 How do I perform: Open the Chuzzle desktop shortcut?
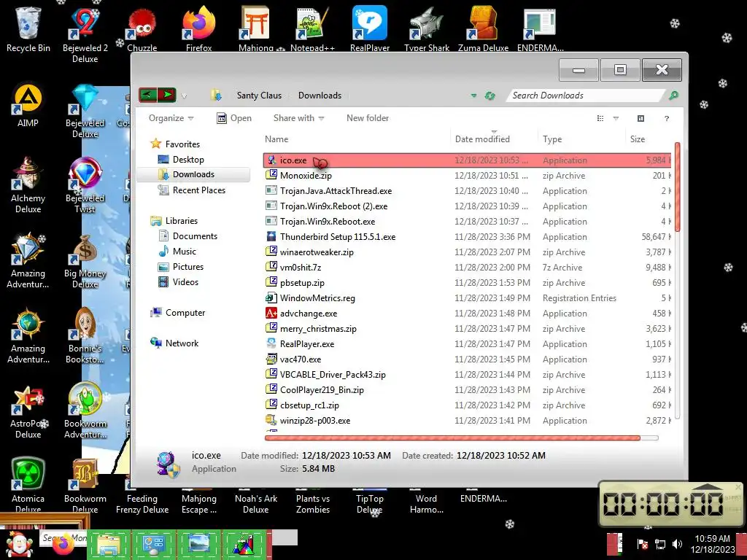[x=142, y=28]
